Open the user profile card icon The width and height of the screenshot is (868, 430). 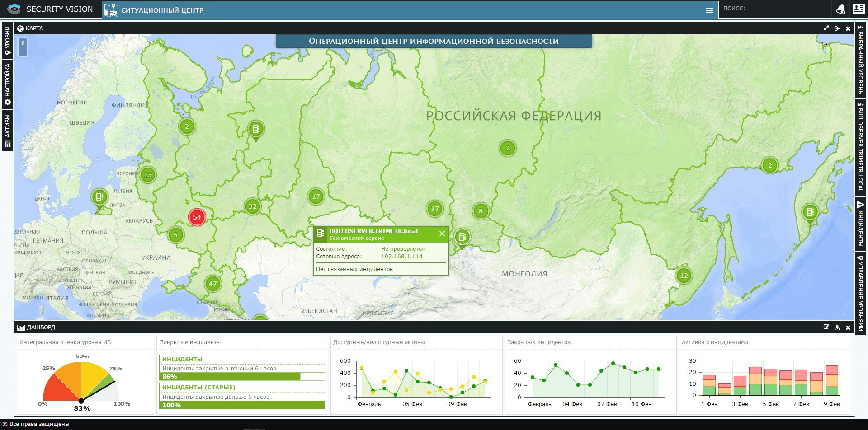pyautogui.click(x=858, y=9)
